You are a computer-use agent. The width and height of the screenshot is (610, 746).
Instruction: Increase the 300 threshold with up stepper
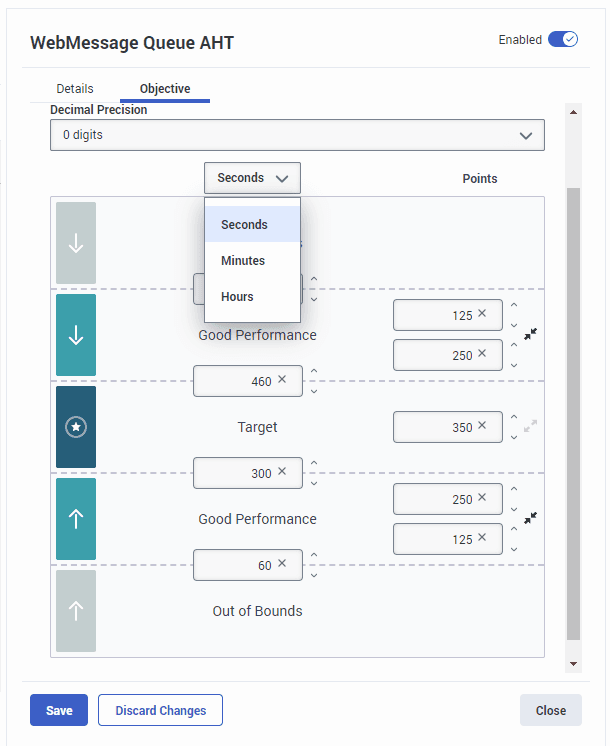tap(314, 463)
